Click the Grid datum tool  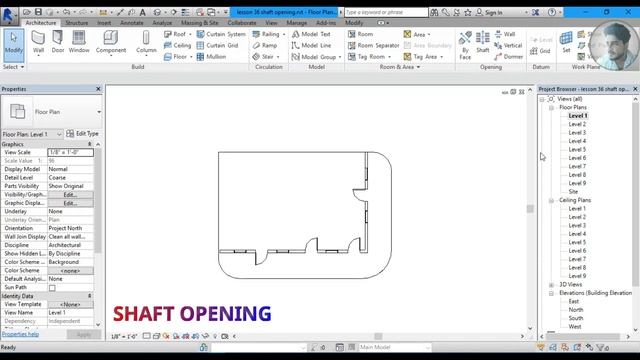click(540, 51)
